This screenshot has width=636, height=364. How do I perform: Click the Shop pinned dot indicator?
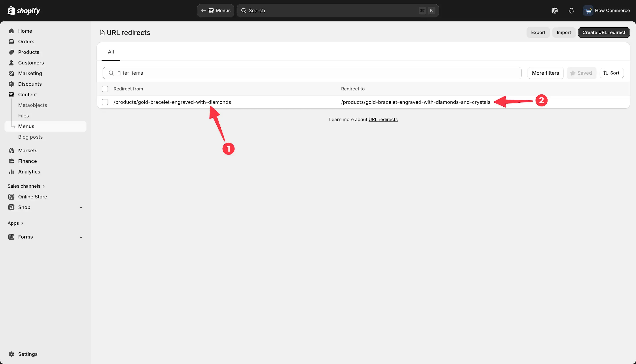tap(81, 207)
